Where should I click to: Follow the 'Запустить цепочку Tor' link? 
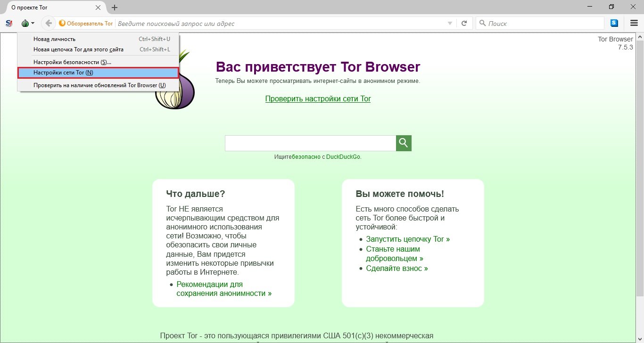408,239
